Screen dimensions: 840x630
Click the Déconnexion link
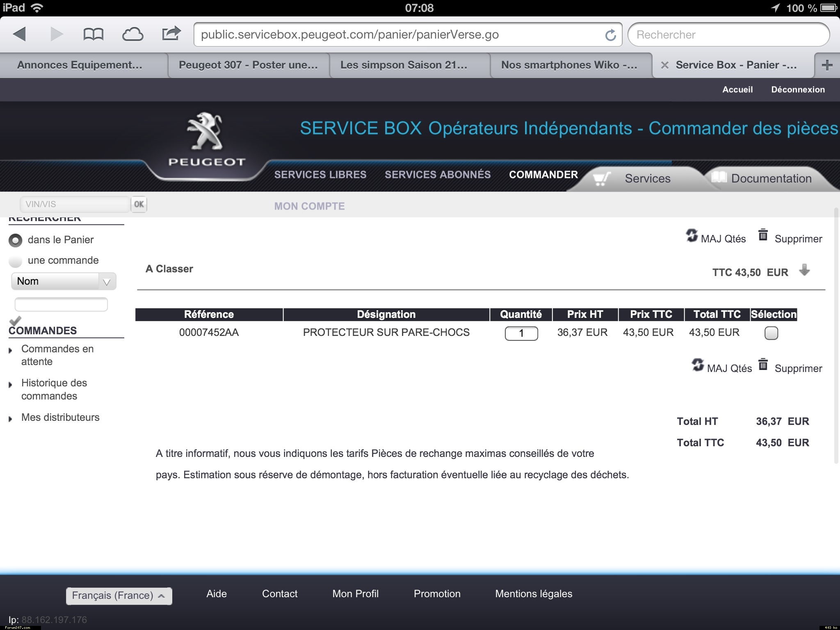797,89
